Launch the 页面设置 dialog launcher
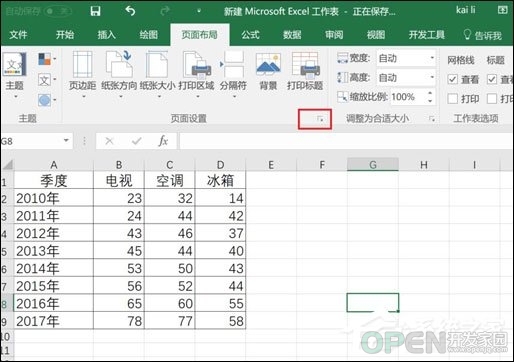 [320, 119]
